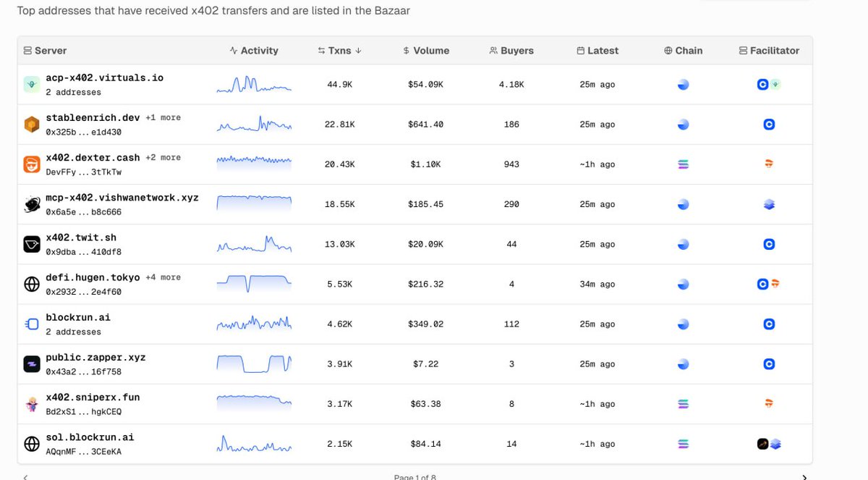
Task: Click the address DevFFy...3tTkTw
Action: click(x=83, y=172)
